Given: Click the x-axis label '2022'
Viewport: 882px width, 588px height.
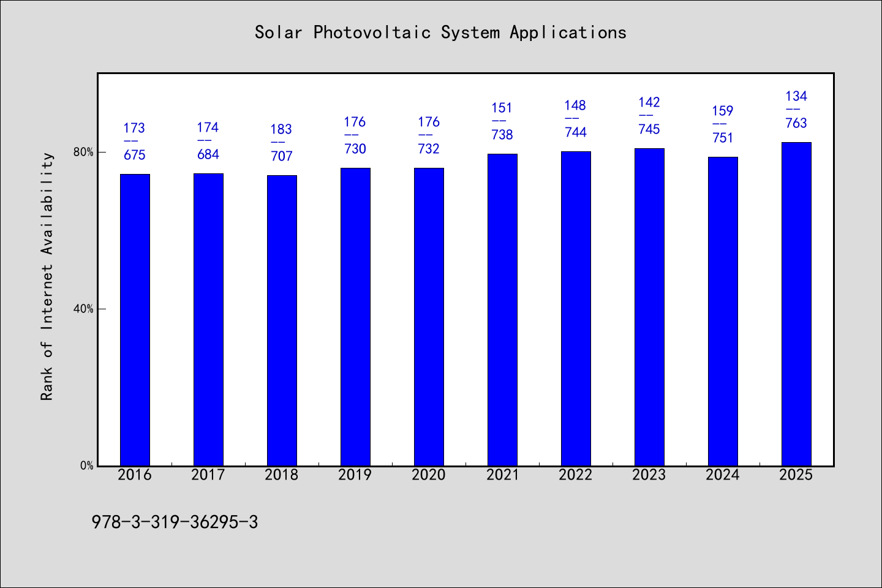Looking at the screenshot, I should point(576,475).
